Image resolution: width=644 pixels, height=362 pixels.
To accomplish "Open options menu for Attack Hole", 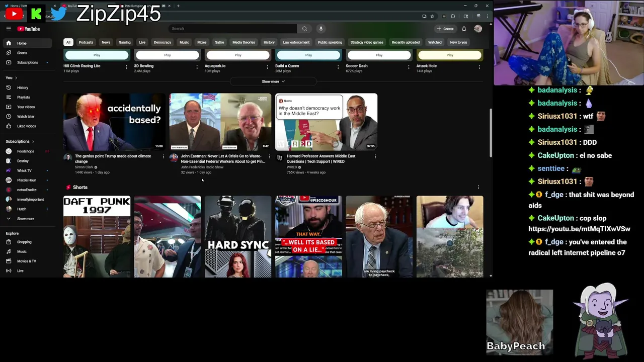I will [479, 67].
